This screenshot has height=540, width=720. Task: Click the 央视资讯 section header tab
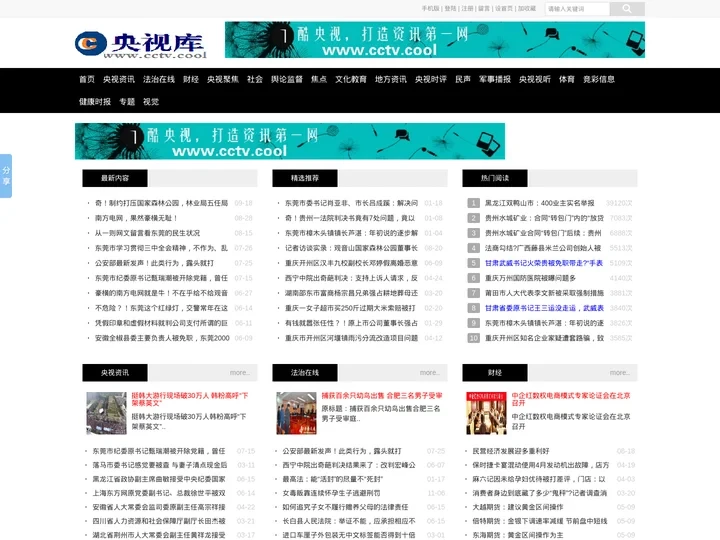115,373
